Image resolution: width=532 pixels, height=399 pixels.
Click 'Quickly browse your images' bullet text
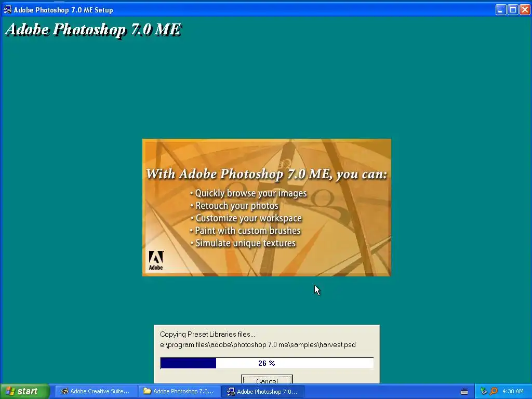click(251, 193)
